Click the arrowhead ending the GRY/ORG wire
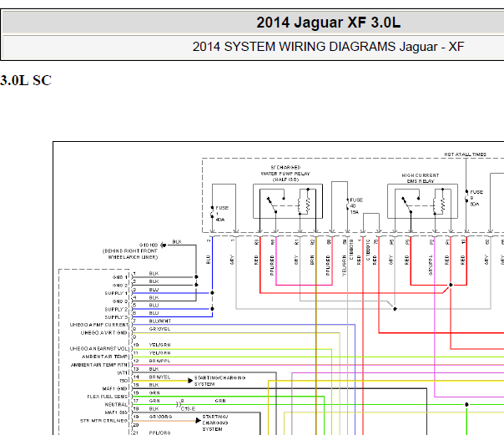Screen dimensions: 504x435 tap(199, 421)
